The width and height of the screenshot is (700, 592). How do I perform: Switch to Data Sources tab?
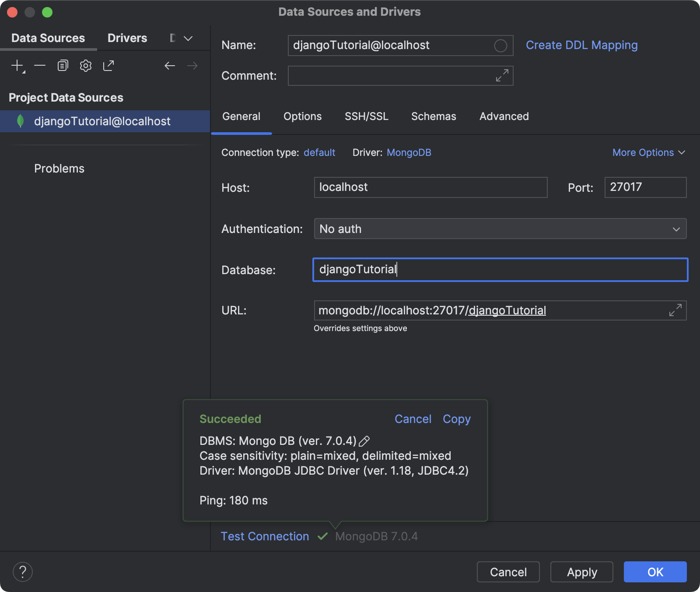48,38
